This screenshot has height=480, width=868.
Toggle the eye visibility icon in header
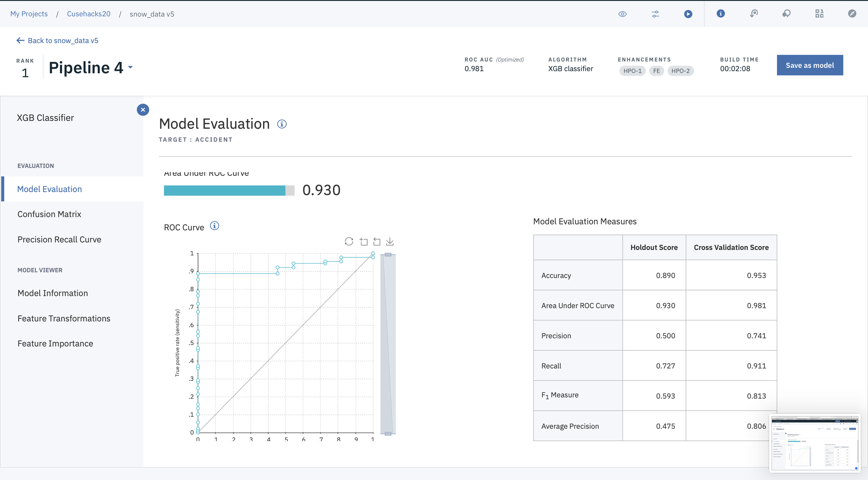pos(622,14)
